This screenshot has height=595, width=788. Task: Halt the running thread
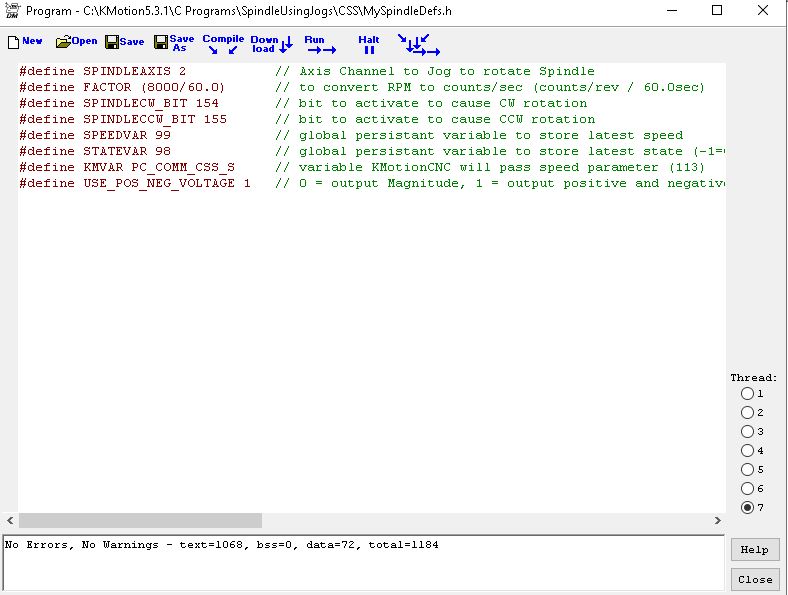pyautogui.click(x=369, y=44)
